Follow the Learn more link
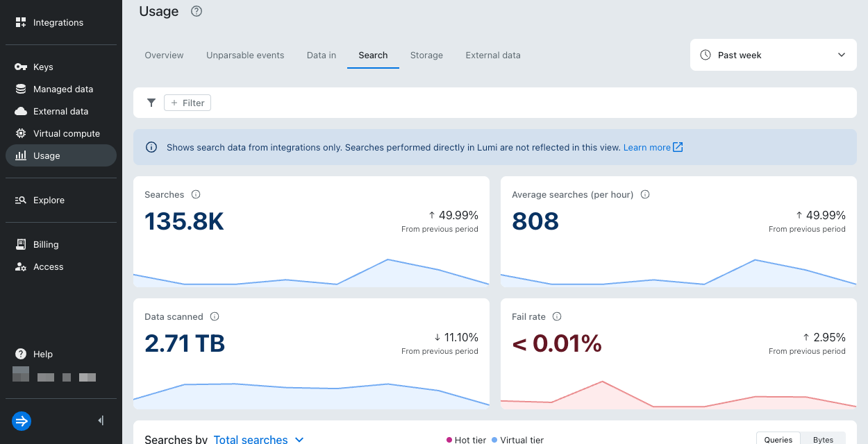Viewport: 868px width, 444px height. tap(647, 147)
